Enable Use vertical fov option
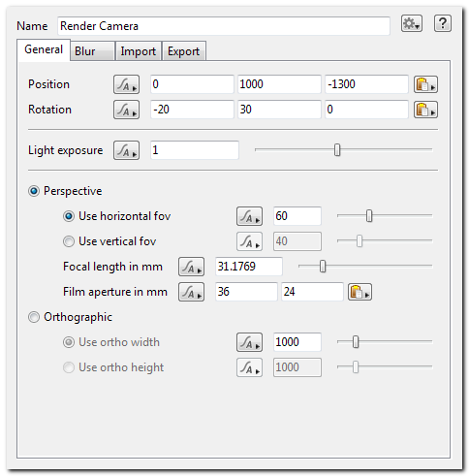469x476 pixels. click(x=69, y=241)
